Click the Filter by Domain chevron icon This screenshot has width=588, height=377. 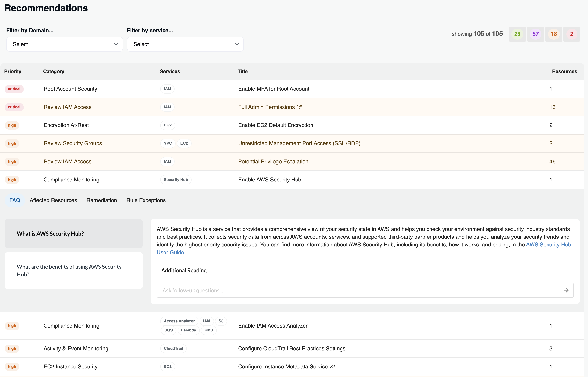pyautogui.click(x=116, y=44)
